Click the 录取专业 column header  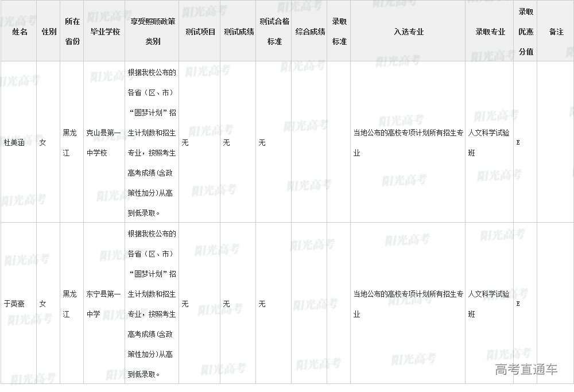coord(490,32)
